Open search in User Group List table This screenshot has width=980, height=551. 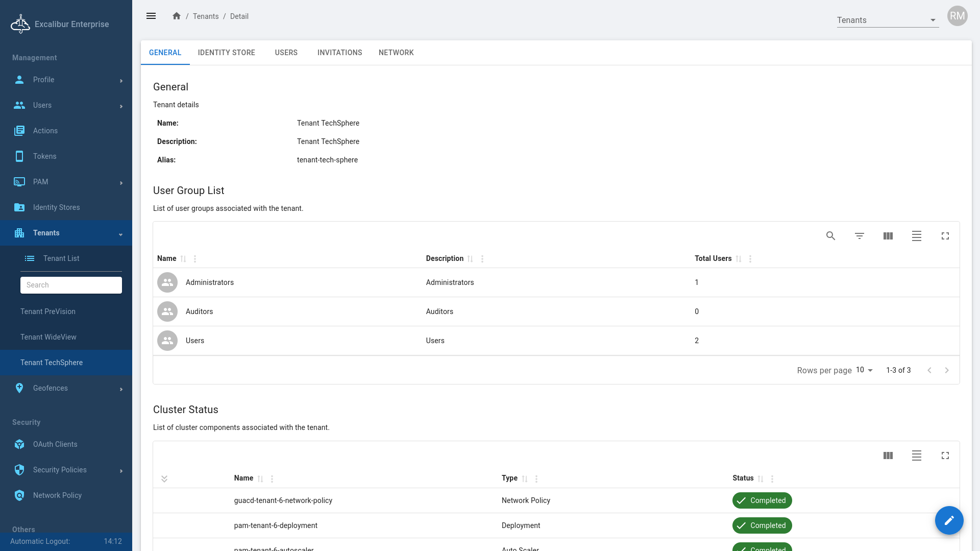click(x=830, y=236)
